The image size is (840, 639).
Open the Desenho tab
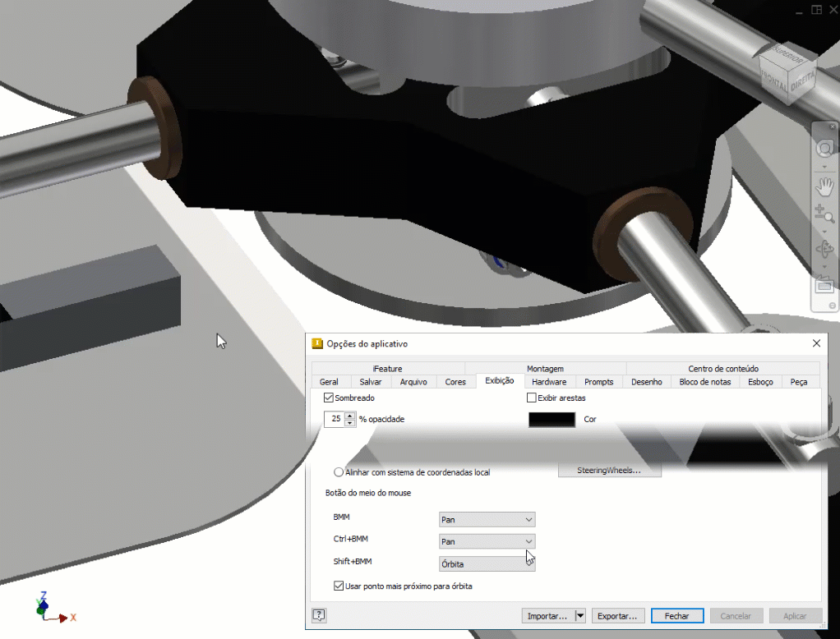647,382
